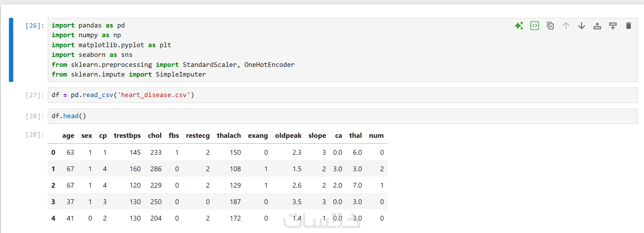
Task: Click the 'heart_disease.csv' string
Action: tap(154, 95)
